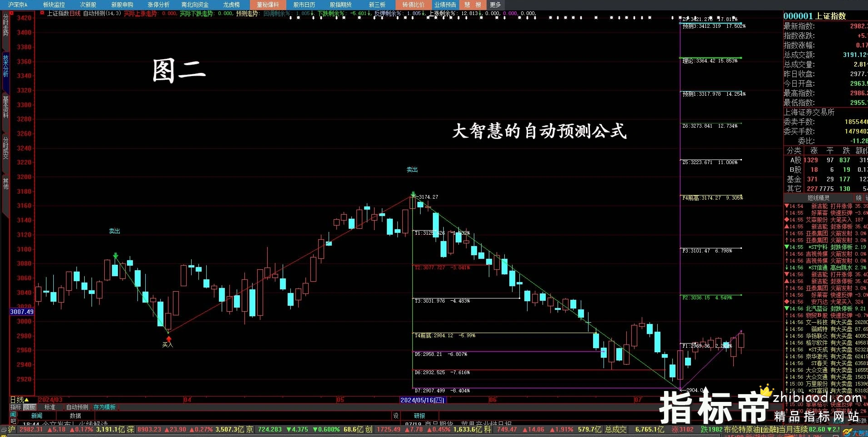The height and width of the screenshot is (437, 868).
Task: Open the 新闻 news tab
Action: (36, 416)
